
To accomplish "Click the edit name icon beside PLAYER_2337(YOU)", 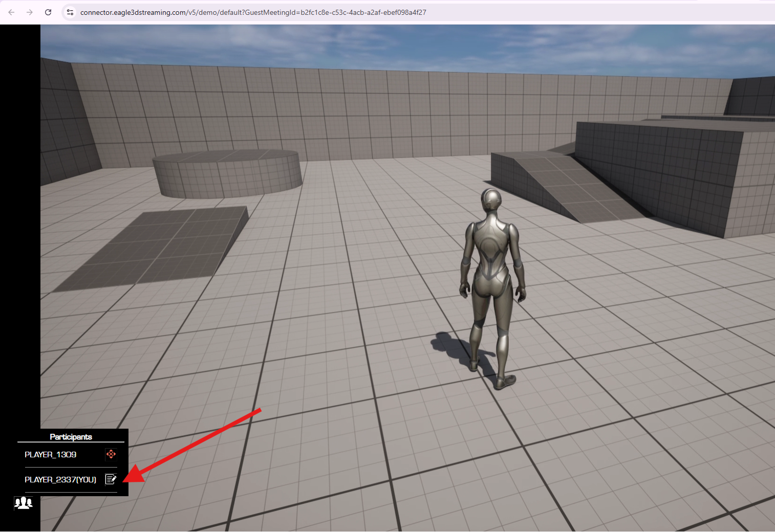I will click(111, 479).
